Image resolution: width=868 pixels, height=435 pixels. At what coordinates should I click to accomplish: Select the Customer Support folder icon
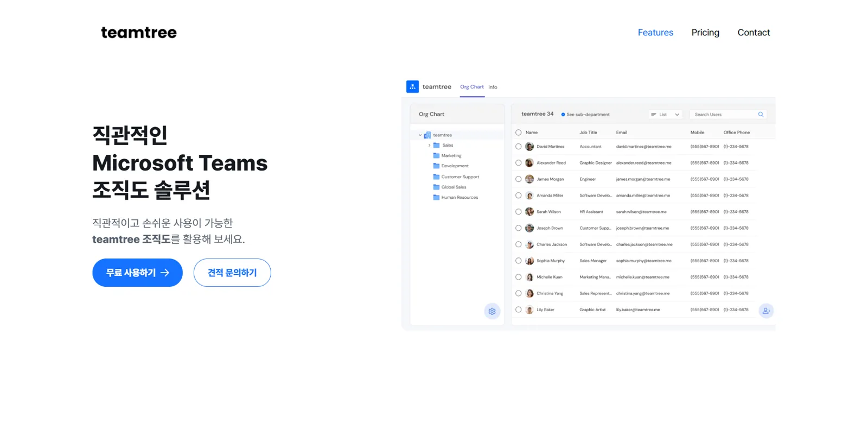[436, 177]
